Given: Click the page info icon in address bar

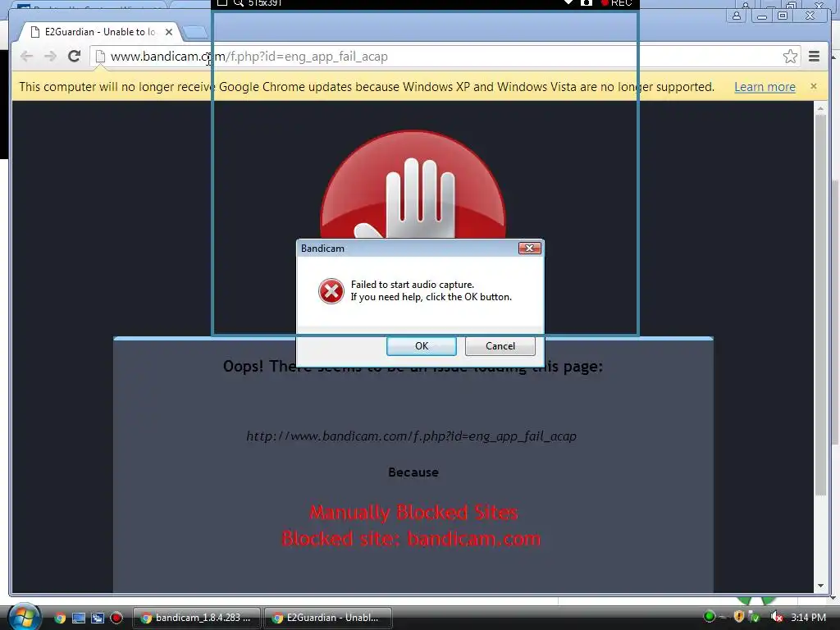Looking at the screenshot, I should tap(100, 57).
